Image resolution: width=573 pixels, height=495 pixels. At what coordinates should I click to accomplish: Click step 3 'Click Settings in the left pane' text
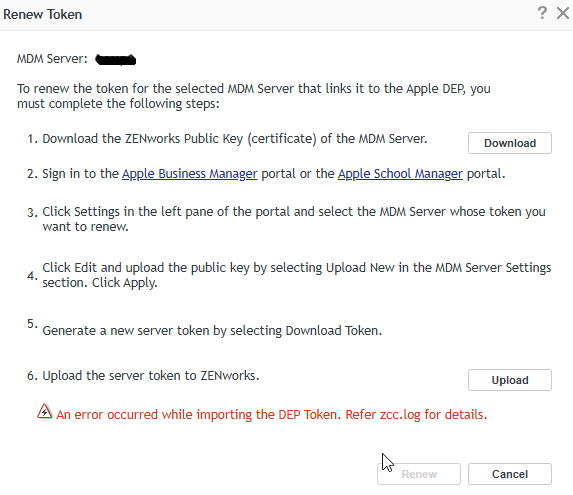[294, 219]
